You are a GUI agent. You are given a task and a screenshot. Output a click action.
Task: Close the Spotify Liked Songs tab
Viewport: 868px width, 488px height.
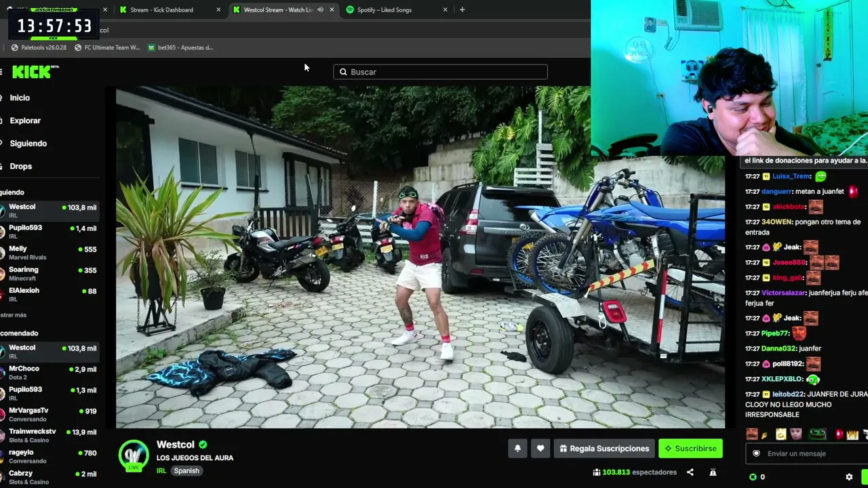[x=445, y=9]
